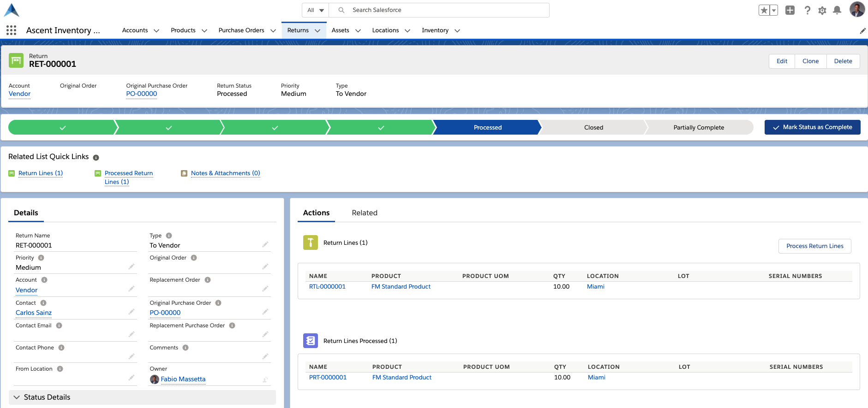
Task: Click the notes icon beside Notes & Attachments
Action: [x=184, y=173]
